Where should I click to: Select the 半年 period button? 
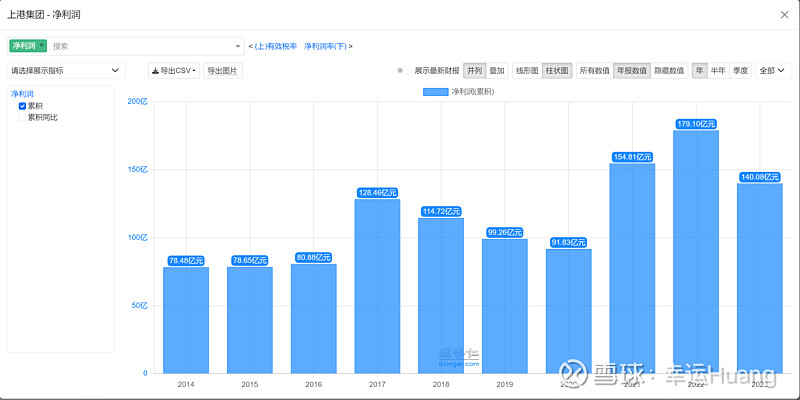tap(718, 71)
